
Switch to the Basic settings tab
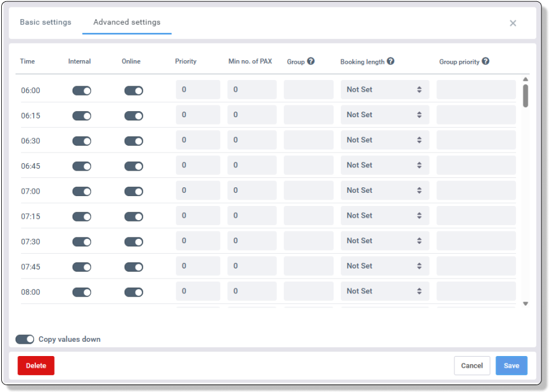(x=45, y=22)
